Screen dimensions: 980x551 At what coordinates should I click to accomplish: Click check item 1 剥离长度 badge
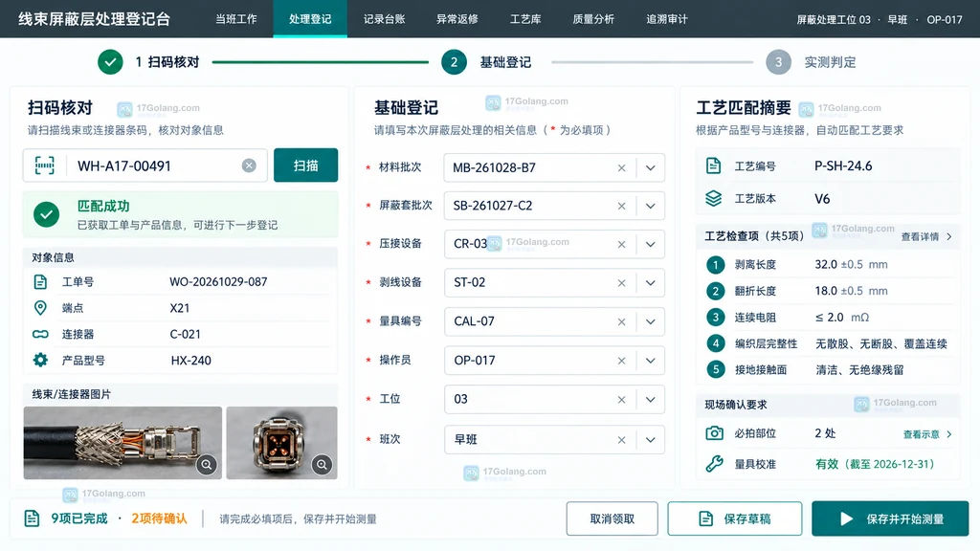716,265
